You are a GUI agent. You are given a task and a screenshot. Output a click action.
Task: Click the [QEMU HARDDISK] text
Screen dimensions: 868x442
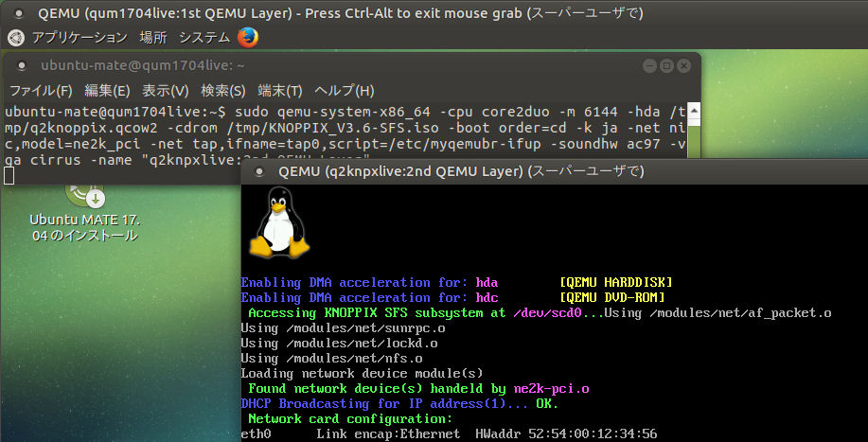coord(616,282)
